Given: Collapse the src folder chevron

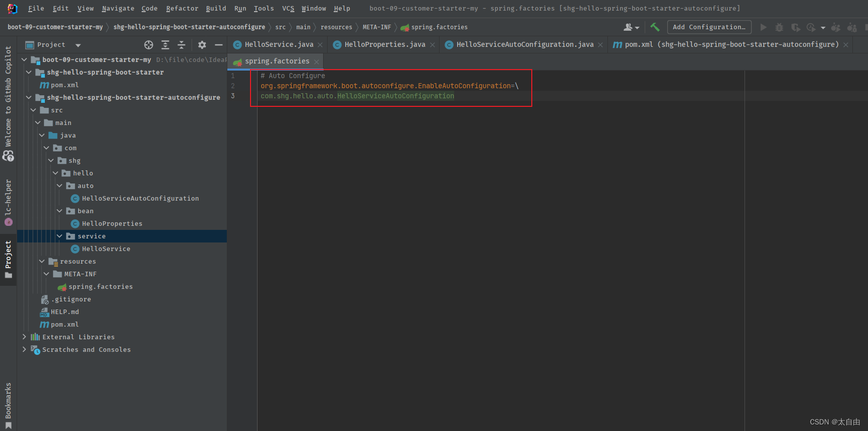Looking at the screenshot, I should pyautogui.click(x=33, y=110).
